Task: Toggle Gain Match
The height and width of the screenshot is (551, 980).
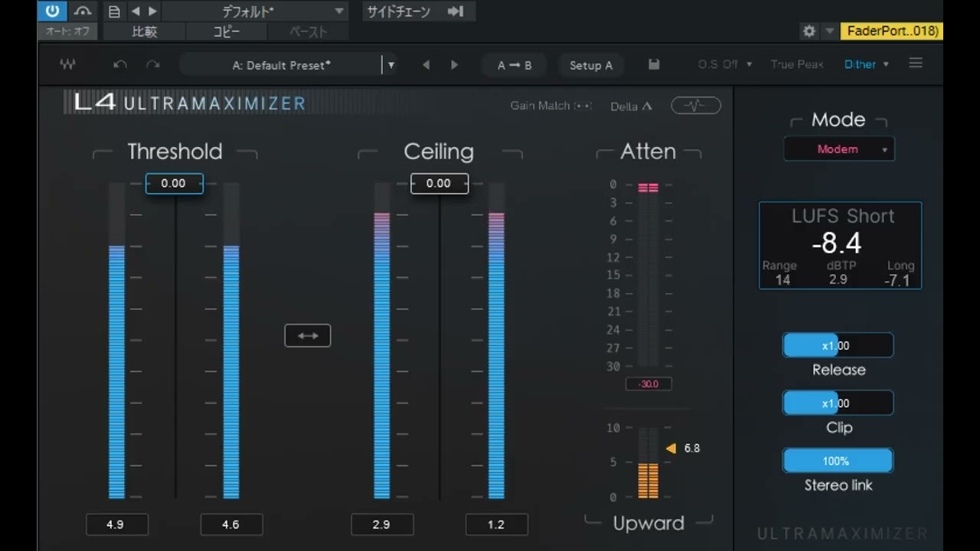Action: coord(551,106)
